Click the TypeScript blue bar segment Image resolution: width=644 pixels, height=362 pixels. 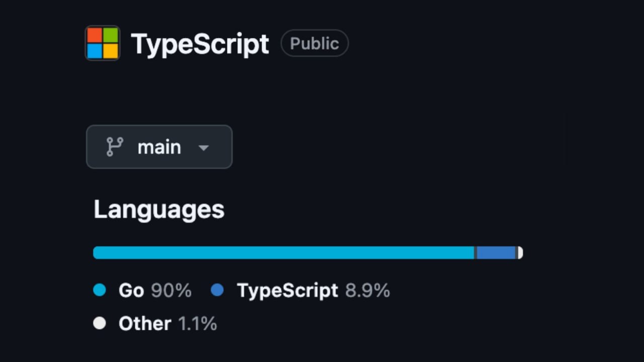pyautogui.click(x=496, y=252)
